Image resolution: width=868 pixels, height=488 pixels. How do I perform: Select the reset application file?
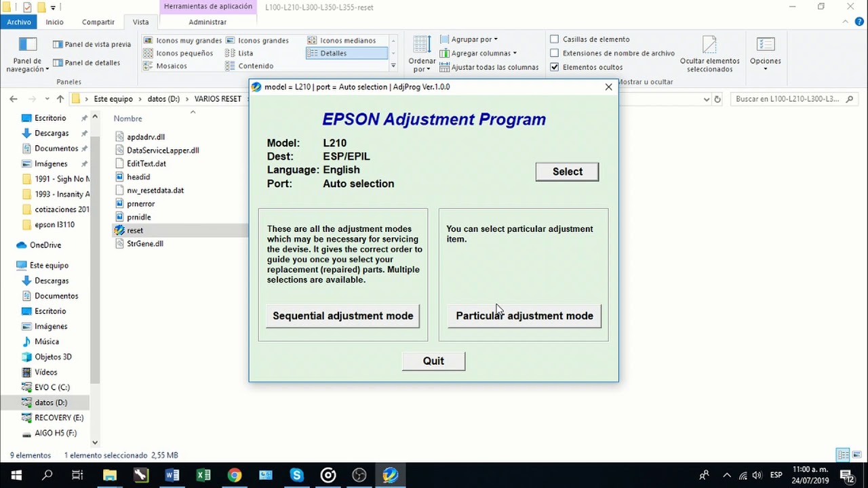tap(134, 230)
